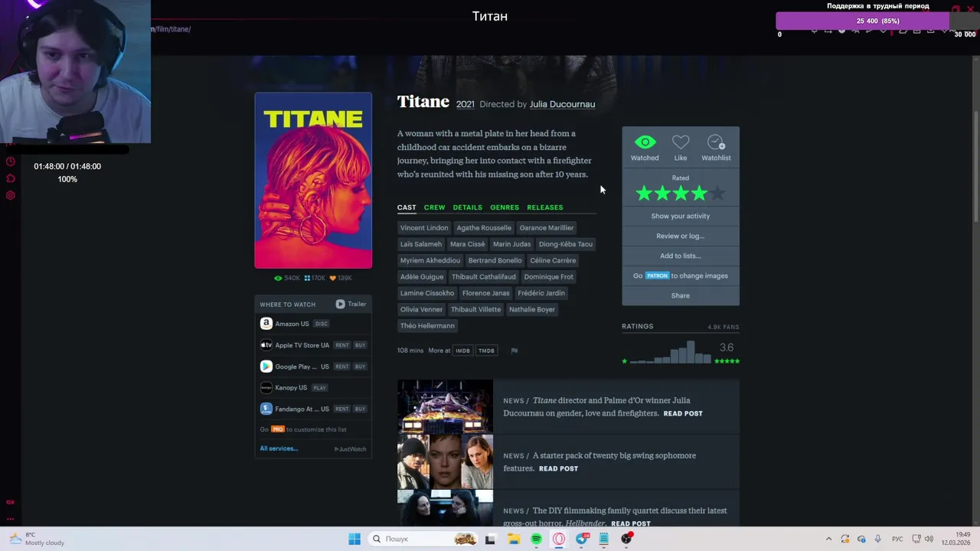Switch to the RELEASES tab
Viewport: 980px width, 551px height.
(x=544, y=207)
